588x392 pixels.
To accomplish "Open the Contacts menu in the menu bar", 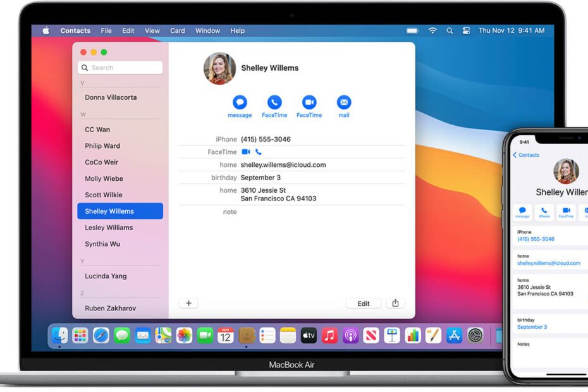I will coord(75,31).
